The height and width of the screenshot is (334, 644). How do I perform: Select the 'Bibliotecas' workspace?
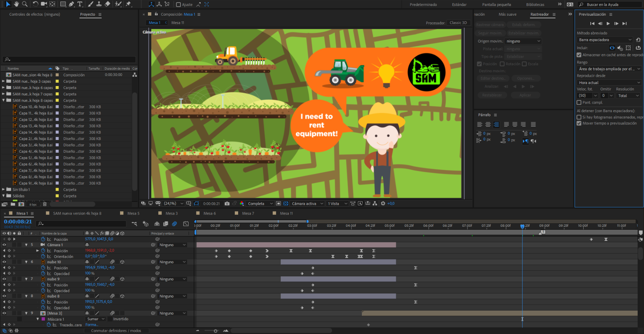(x=535, y=4)
